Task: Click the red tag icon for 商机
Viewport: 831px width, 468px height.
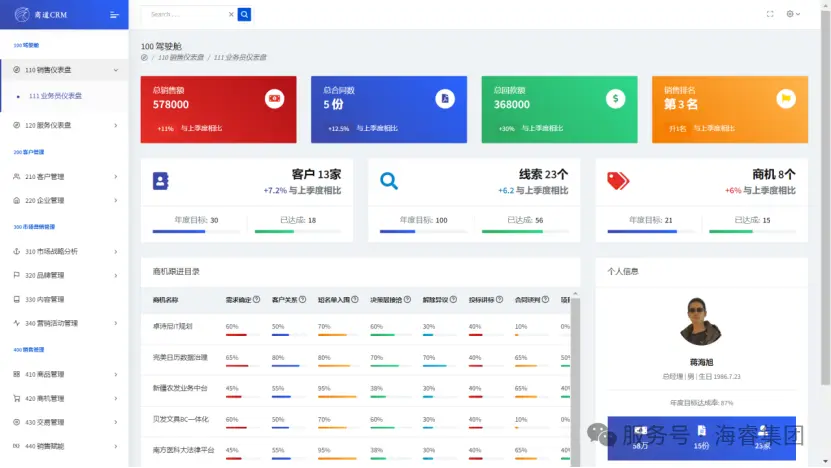Action: coord(618,181)
